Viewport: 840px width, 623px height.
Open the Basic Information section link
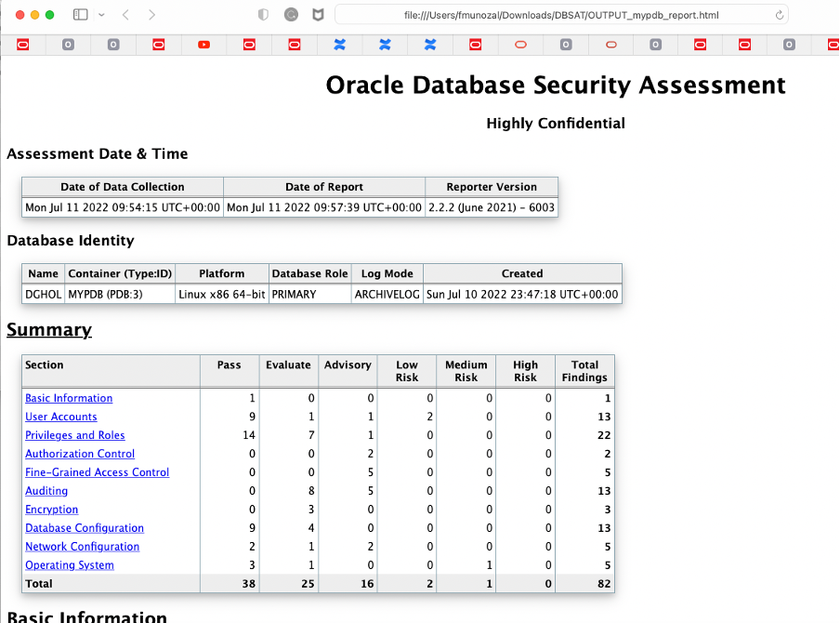click(x=69, y=398)
